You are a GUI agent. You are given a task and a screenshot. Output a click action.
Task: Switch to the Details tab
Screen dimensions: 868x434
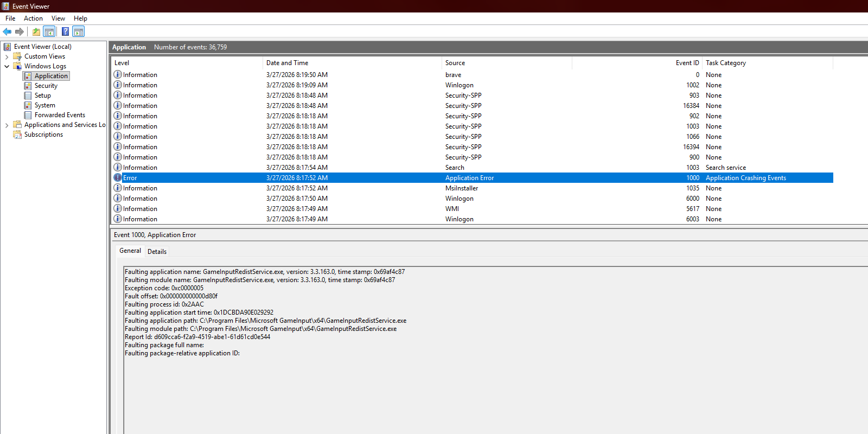point(157,252)
